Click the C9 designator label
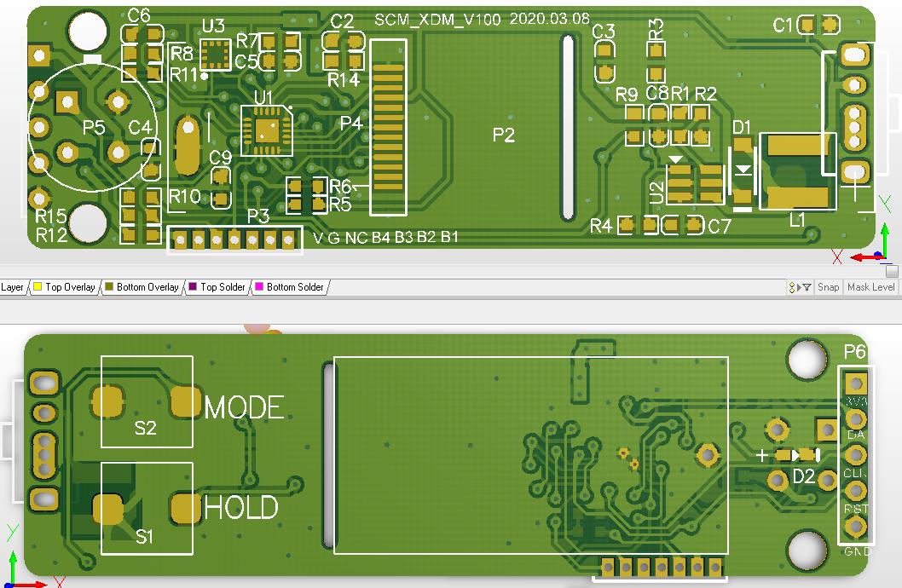This screenshot has width=902, height=588. [x=220, y=158]
